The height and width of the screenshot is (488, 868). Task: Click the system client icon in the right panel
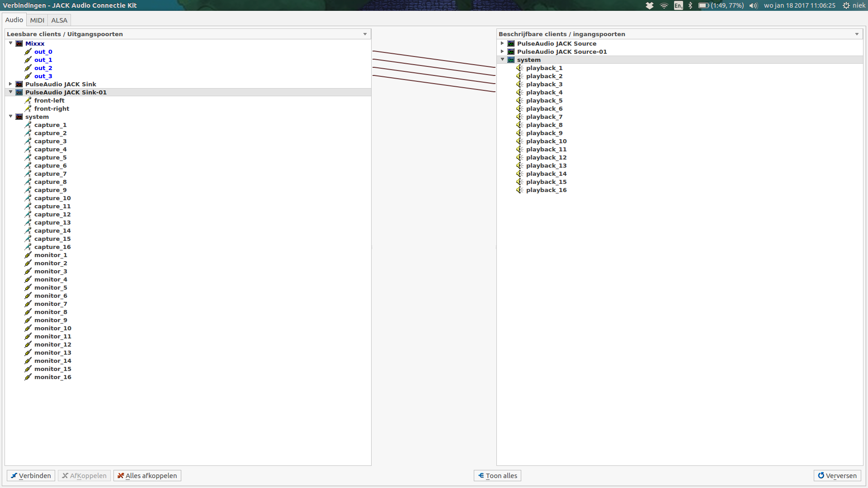click(x=510, y=59)
